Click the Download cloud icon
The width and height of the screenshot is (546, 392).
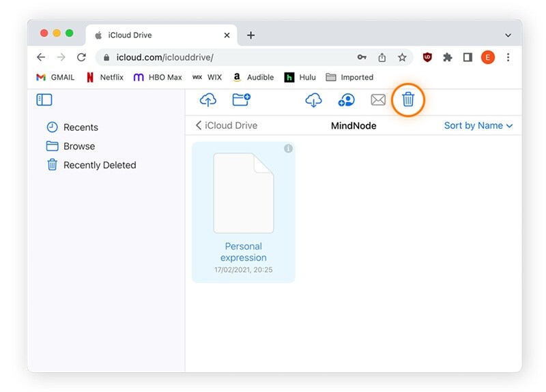[x=313, y=100]
